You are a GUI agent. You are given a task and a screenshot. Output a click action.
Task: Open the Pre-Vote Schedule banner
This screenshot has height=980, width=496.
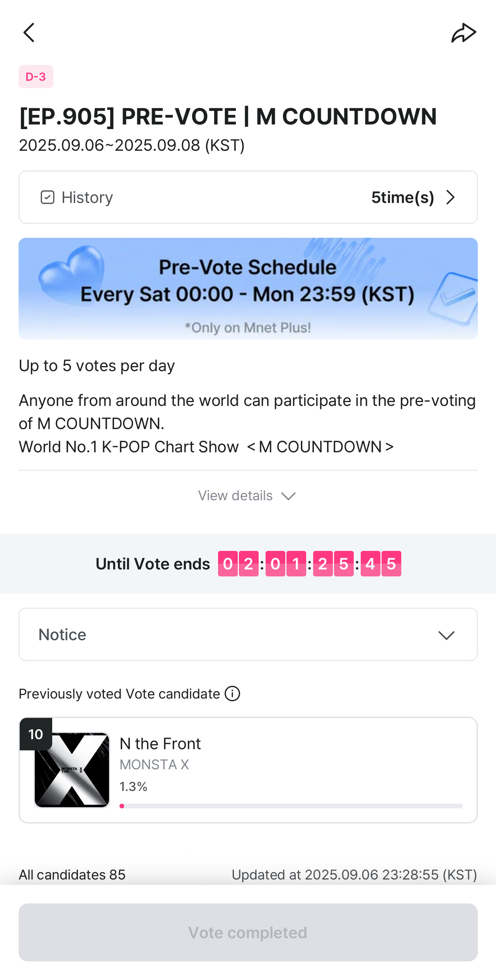[248, 289]
